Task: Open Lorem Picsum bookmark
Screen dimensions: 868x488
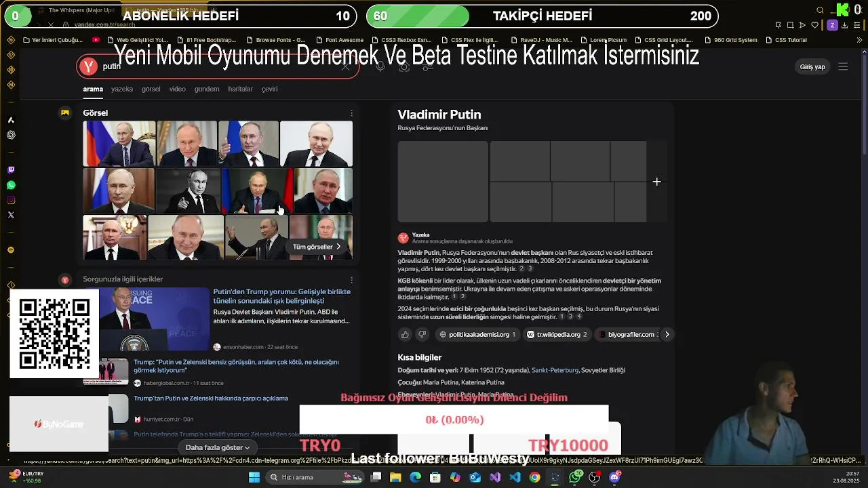Action: (x=603, y=40)
